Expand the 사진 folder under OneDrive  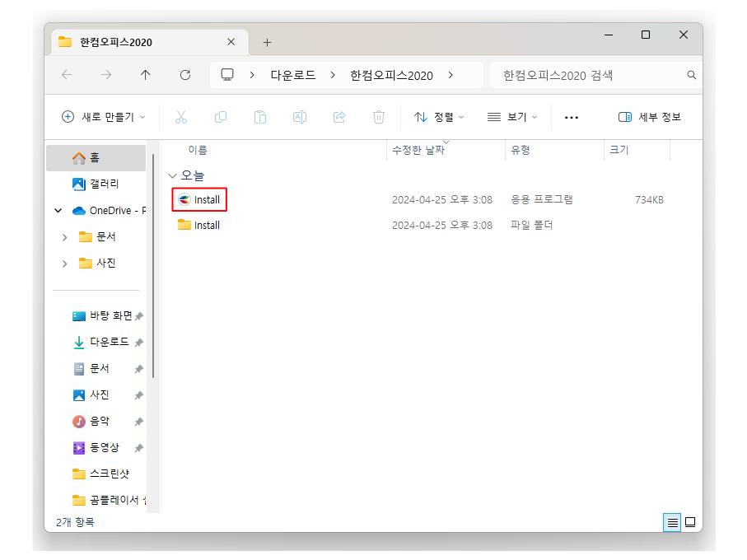coord(65,264)
